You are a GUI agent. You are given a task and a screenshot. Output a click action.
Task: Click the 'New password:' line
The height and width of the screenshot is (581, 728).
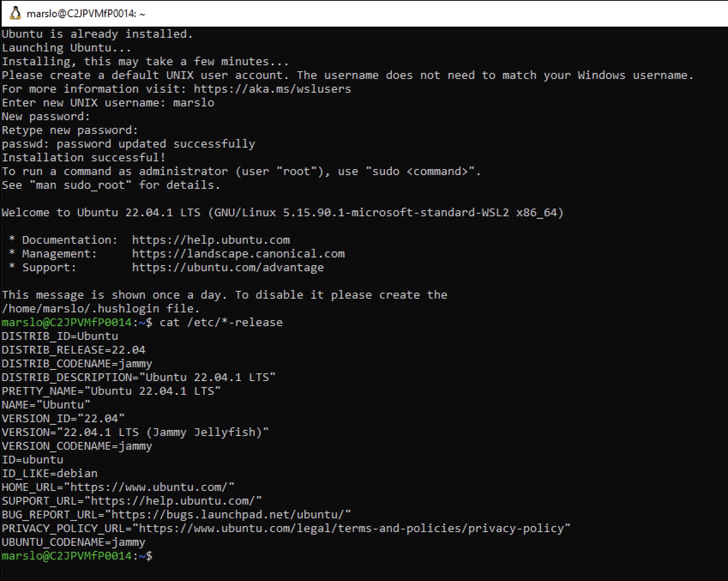point(46,116)
